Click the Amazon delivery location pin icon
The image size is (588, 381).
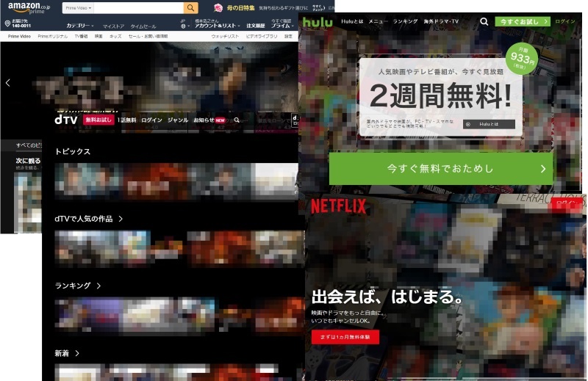[x=5, y=23]
